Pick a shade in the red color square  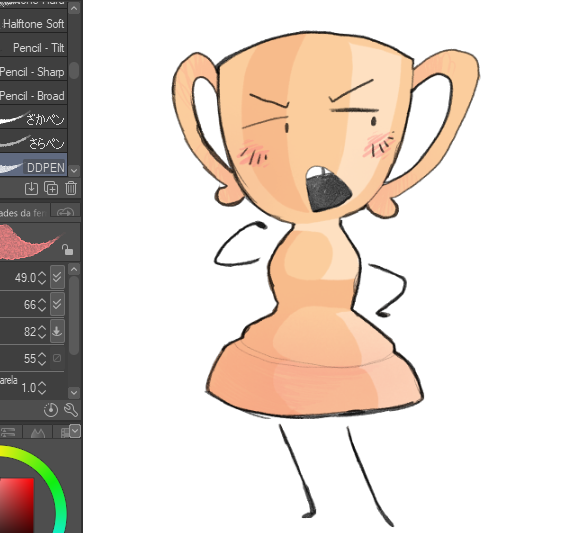[x=17, y=506]
